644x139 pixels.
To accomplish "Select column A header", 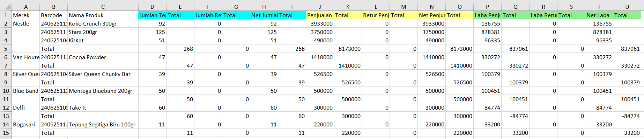I will click(x=26, y=7).
